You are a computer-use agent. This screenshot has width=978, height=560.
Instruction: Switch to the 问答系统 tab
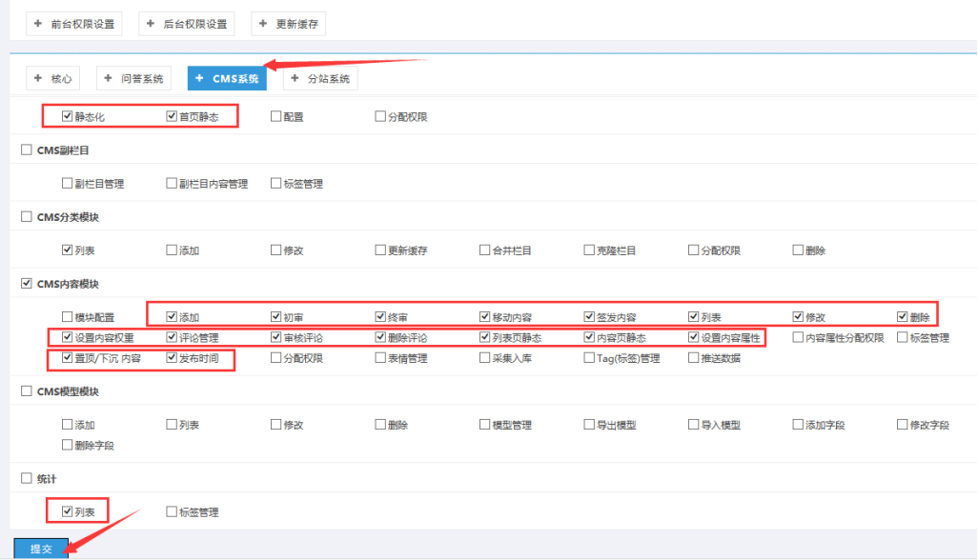(133, 78)
